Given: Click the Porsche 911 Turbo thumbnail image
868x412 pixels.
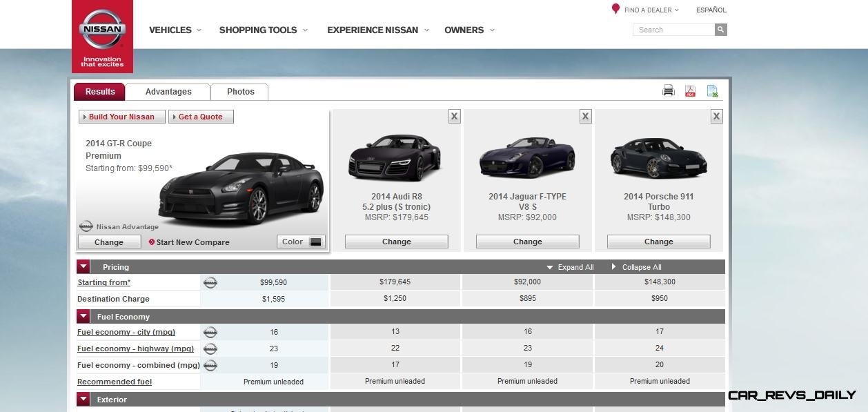Looking at the screenshot, I should [659, 157].
